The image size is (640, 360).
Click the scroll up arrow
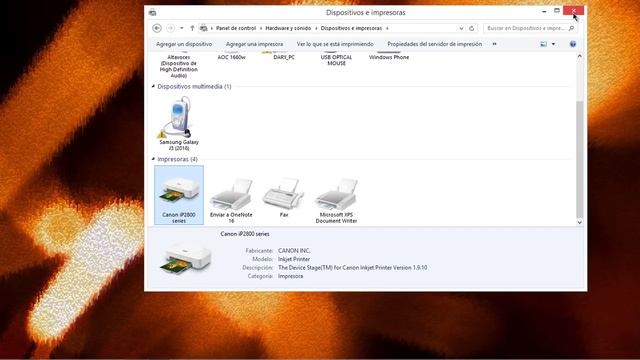click(579, 56)
